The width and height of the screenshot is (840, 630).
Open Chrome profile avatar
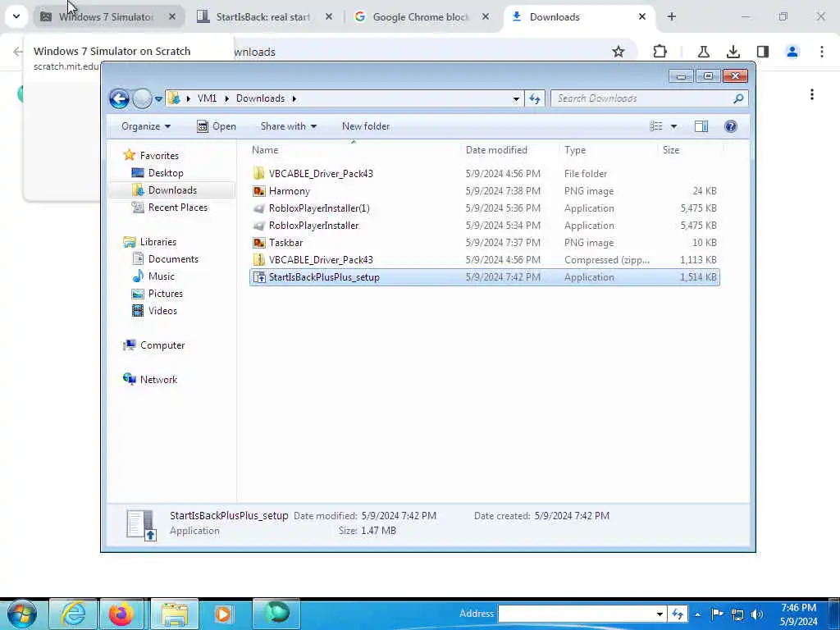[792, 52]
